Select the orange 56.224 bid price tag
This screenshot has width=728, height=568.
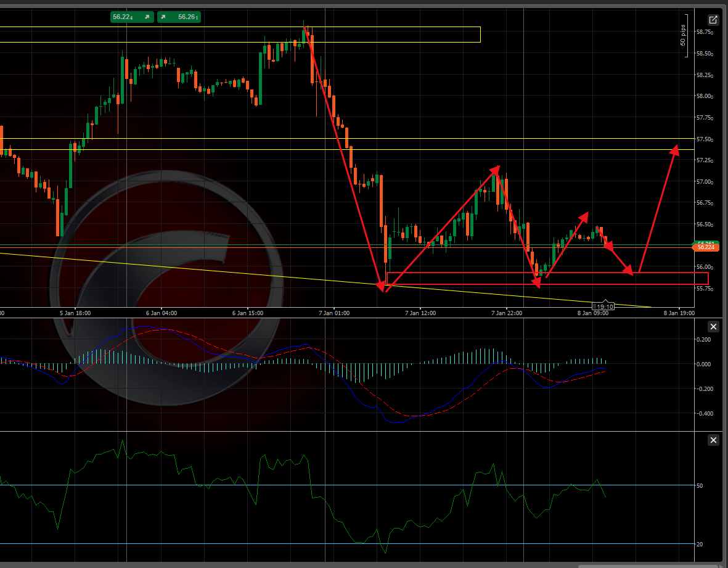pos(706,247)
